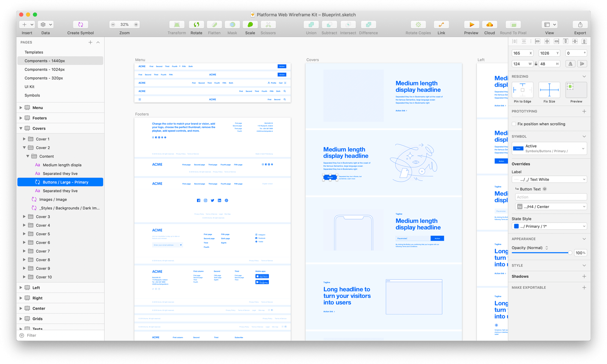Image resolution: width=607 pixels, height=364 pixels.
Task: Click the Rotate tool in the toolbar
Action: click(x=196, y=25)
